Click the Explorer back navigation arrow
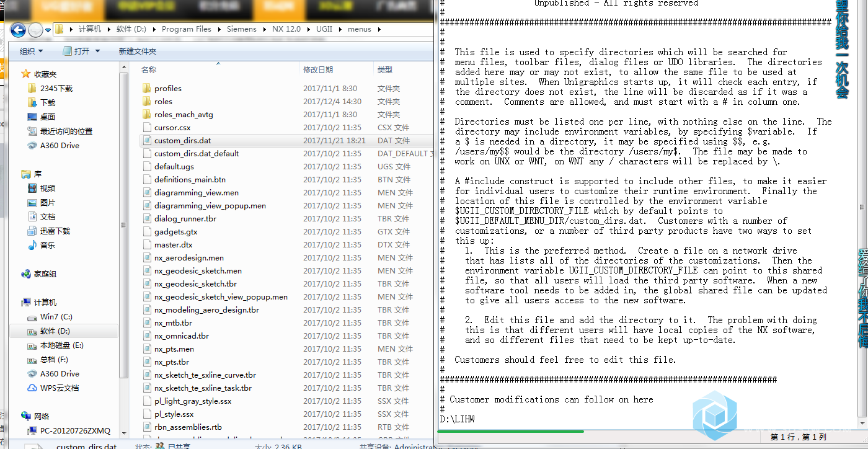868x449 pixels. [x=18, y=30]
